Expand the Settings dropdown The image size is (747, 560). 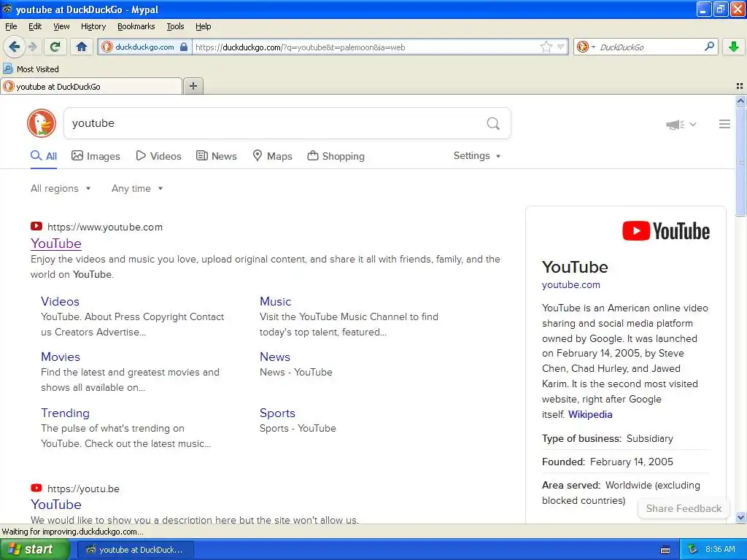click(x=477, y=156)
